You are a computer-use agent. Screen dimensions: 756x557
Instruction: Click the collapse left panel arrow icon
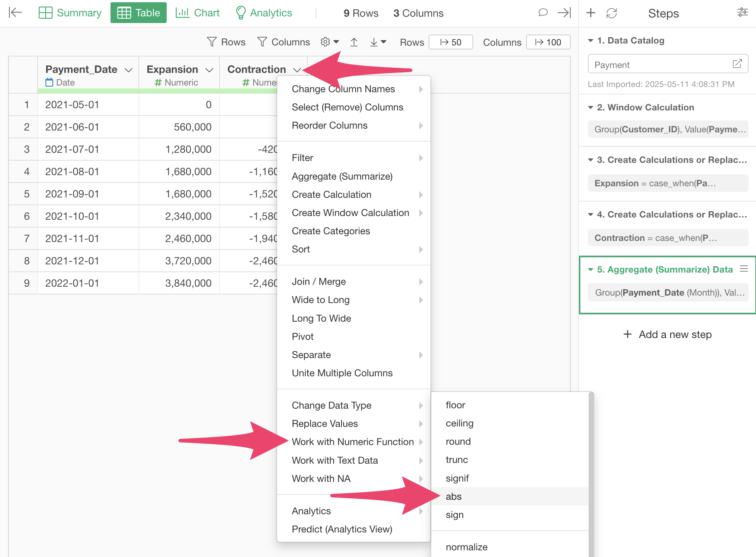click(15, 13)
